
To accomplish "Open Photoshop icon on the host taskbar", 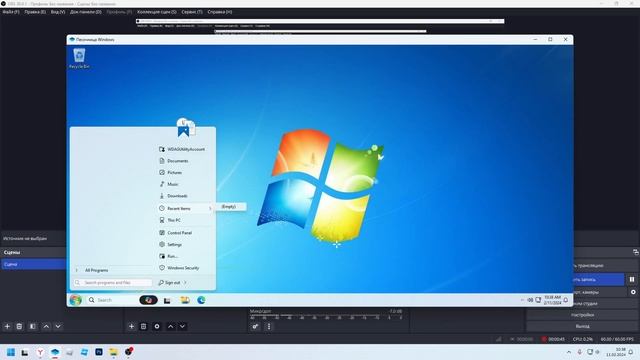I will (x=99, y=352).
